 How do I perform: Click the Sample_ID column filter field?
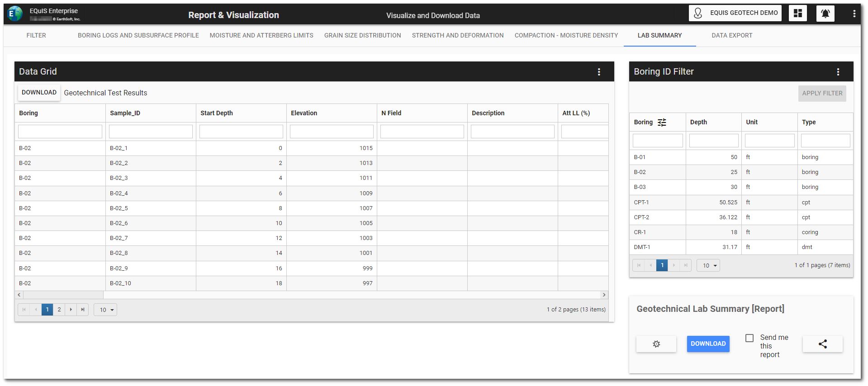point(151,132)
